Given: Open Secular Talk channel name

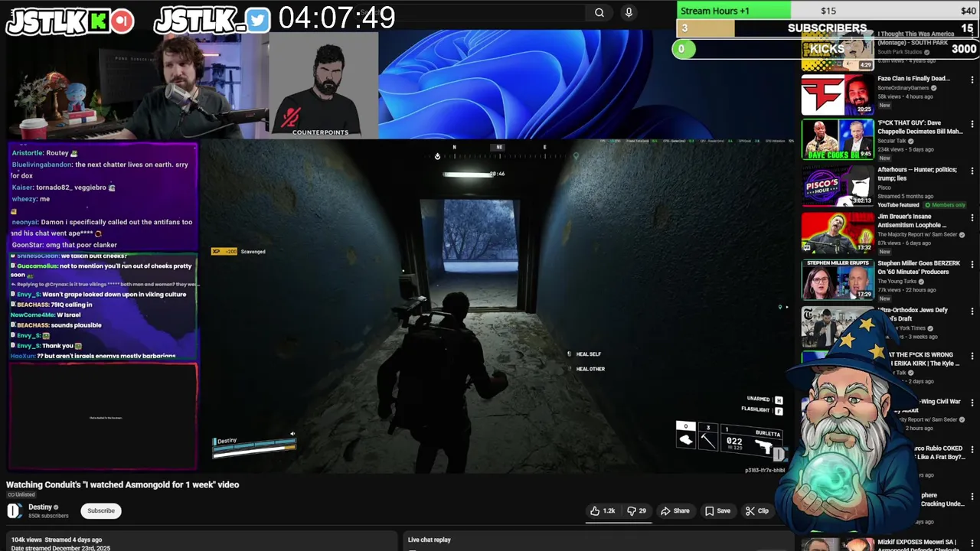Looking at the screenshot, I should [x=893, y=142].
